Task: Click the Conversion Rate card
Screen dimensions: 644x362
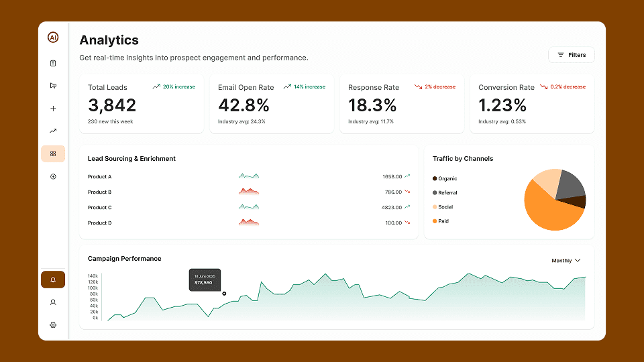Action: pos(531,104)
